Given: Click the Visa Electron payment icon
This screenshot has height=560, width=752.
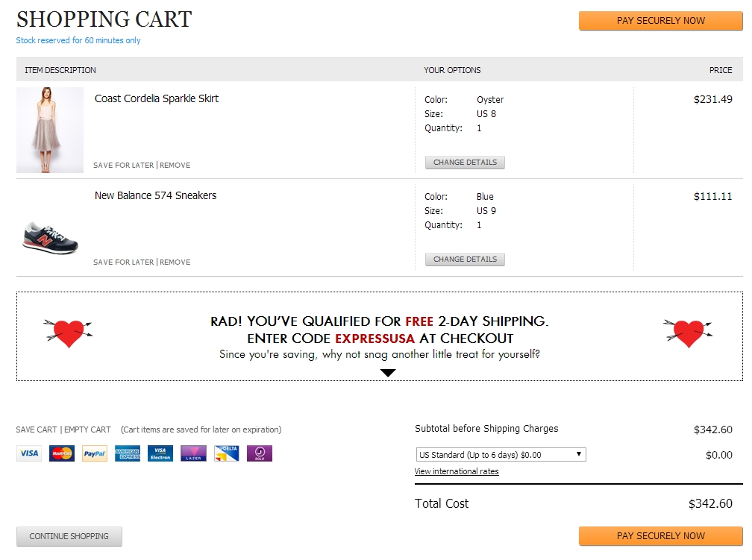Looking at the screenshot, I should pyautogui.click(x=160, y=453).
